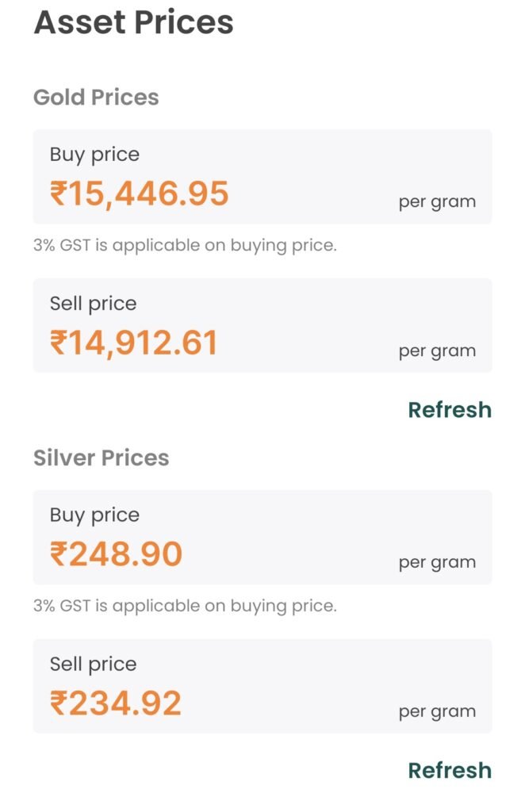The height and width of the screenshot is (812, 525).
Task: Click the GST note under gold buy price
Action: click(185, 246)
